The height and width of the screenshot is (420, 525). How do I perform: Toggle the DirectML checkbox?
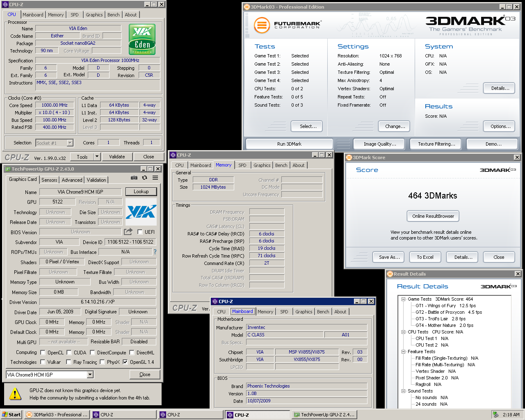coord(132,352)
